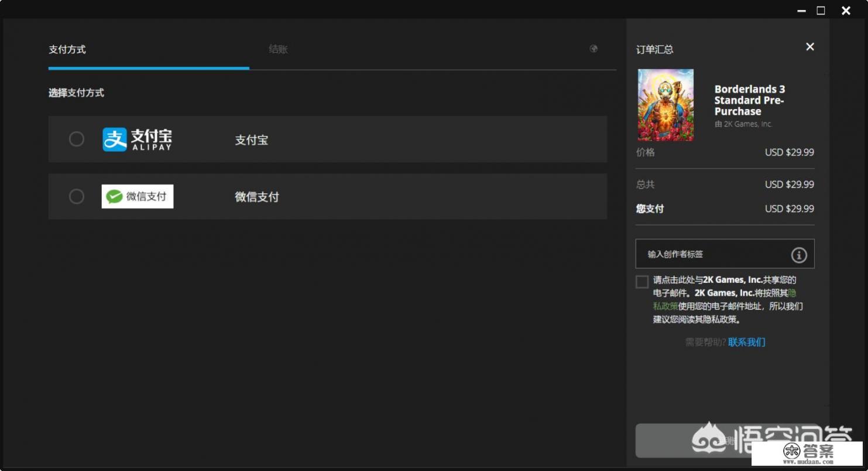Click the WeChat Pay logo icon
868x471 pixels.
pos(137,196)
